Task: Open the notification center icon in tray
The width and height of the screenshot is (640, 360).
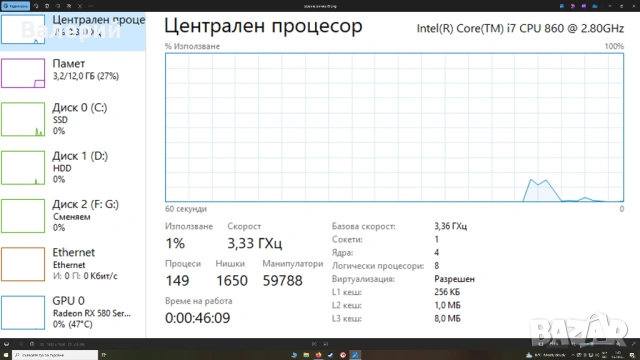Action: tap(632, 355)
